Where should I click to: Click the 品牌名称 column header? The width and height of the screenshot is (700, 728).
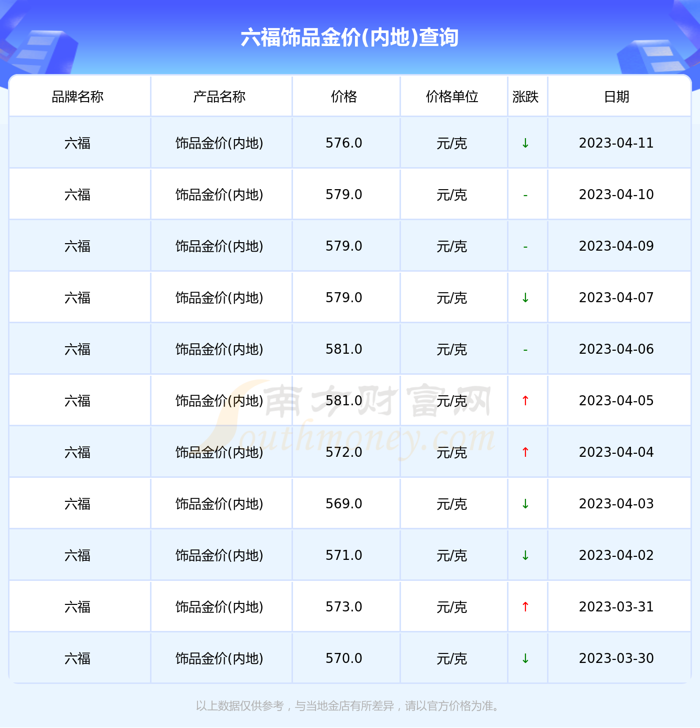pyautogui.click(x=77, y=97)
